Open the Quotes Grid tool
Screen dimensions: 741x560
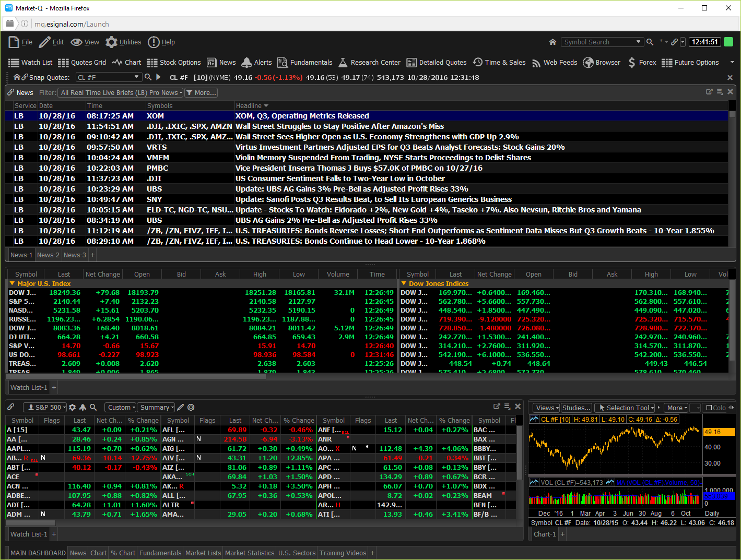click(x=82, y=63)
